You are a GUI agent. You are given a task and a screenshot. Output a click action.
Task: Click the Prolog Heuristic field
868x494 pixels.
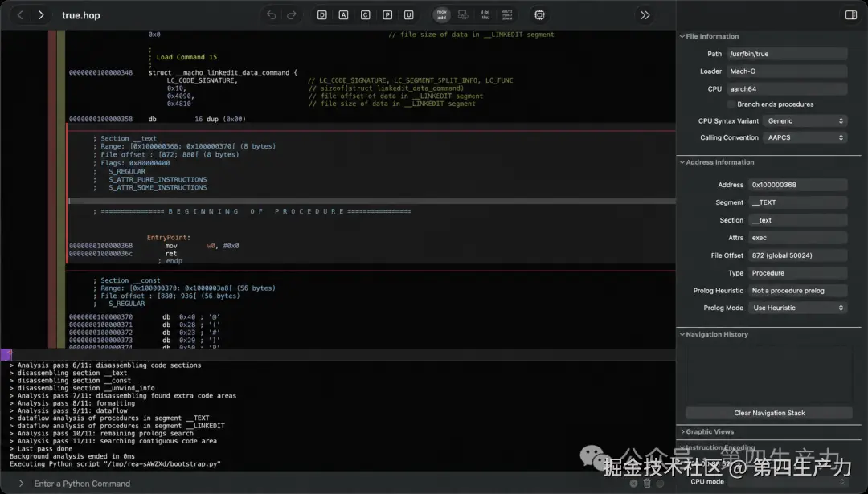coord(797,291)
